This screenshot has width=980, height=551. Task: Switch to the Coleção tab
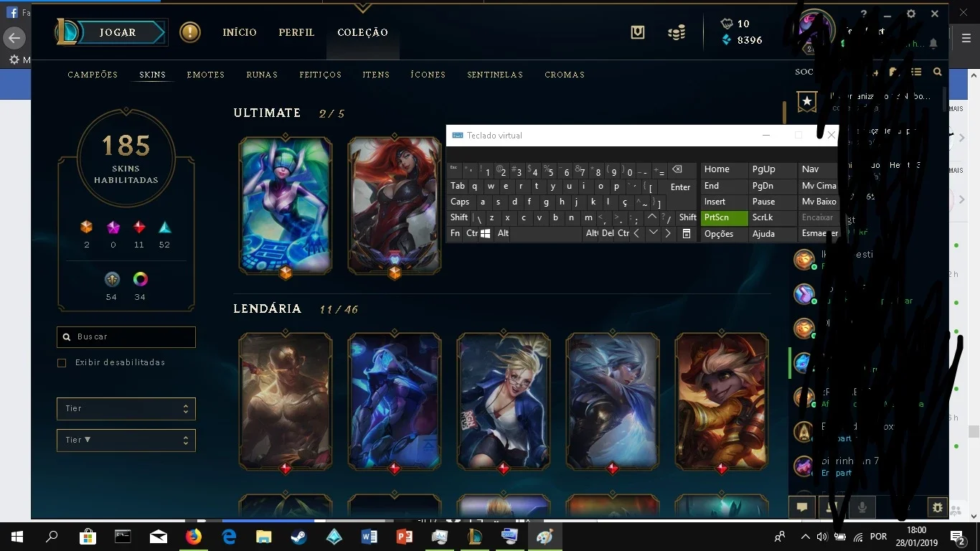362,32
